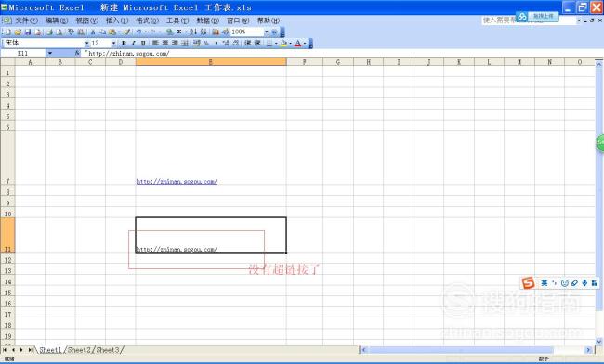Click Sogou toolbar microphone icon
This screenshot has height=364, width=604.
[x=584, y=283]
